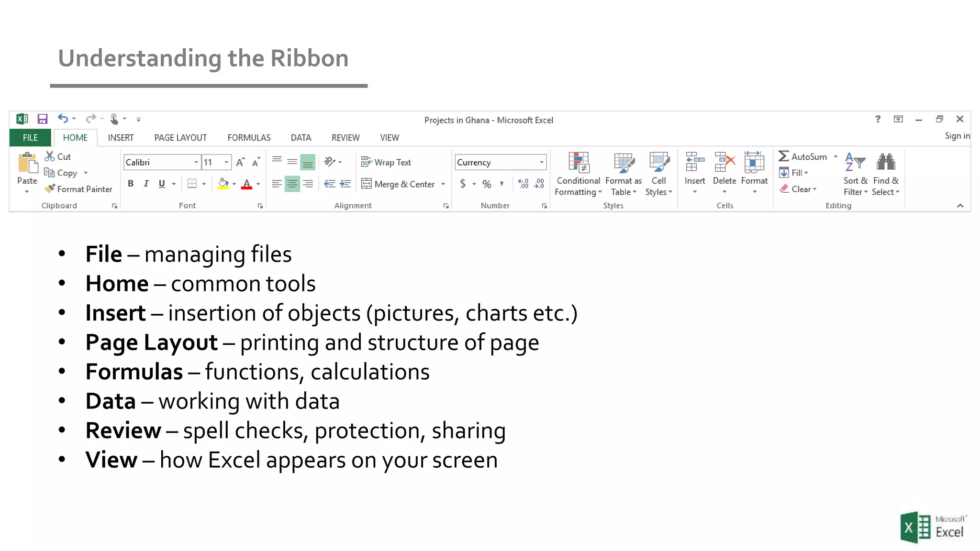
Task: Click the Cut scissors icon
Action: click(49, 156)
